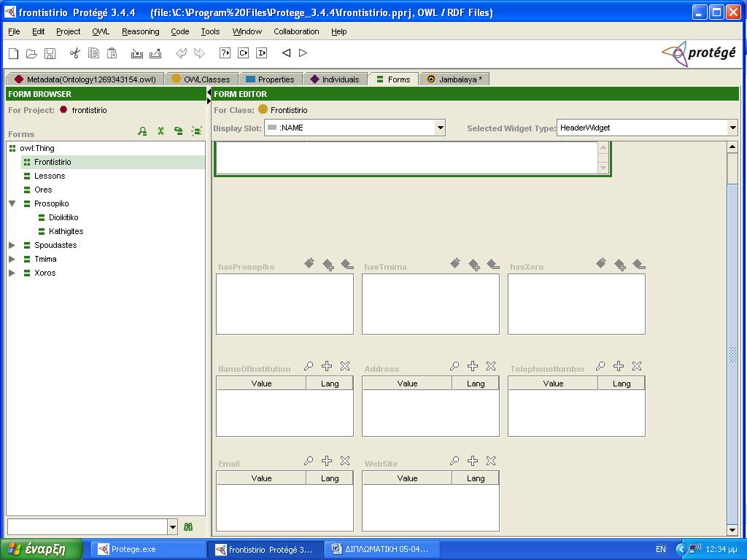
Task: Switch to the Properties tab
Action: tap(270, 79)
